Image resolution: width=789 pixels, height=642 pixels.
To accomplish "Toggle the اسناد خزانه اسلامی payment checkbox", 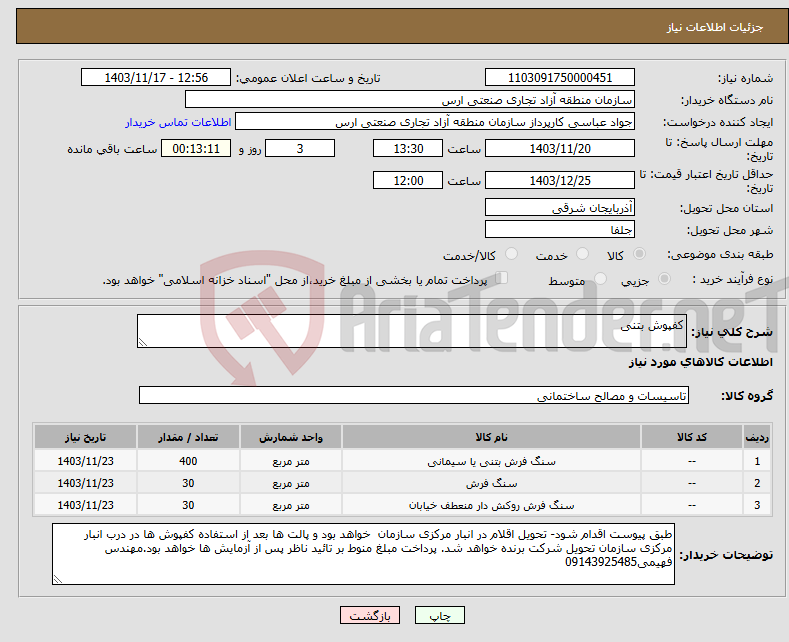I will pos(501,278).
